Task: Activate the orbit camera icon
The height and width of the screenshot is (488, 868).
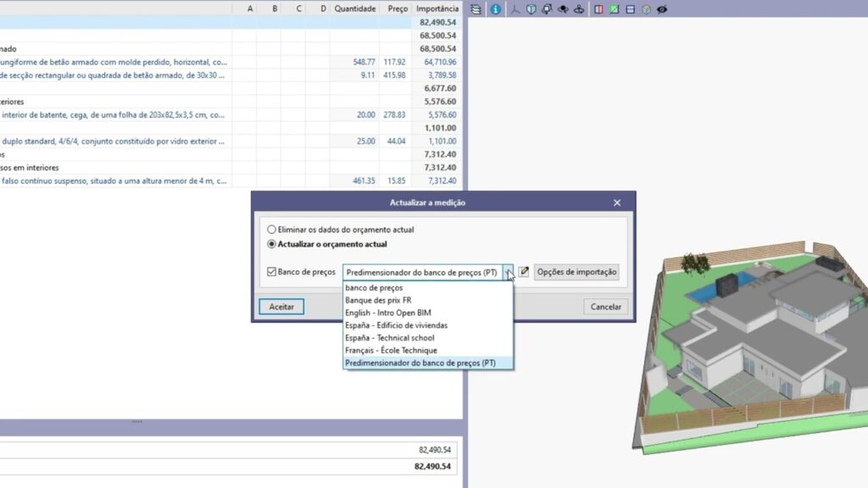Action: point(579,9)
